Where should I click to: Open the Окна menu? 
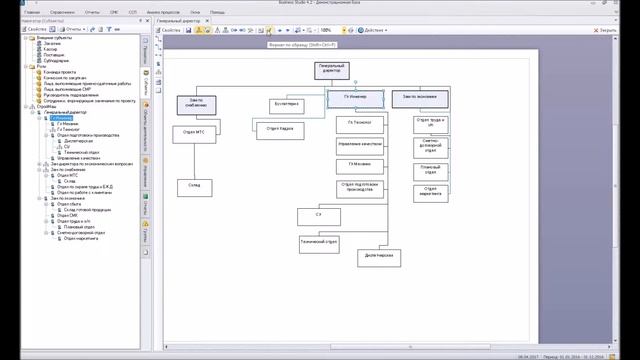point(195,12)
